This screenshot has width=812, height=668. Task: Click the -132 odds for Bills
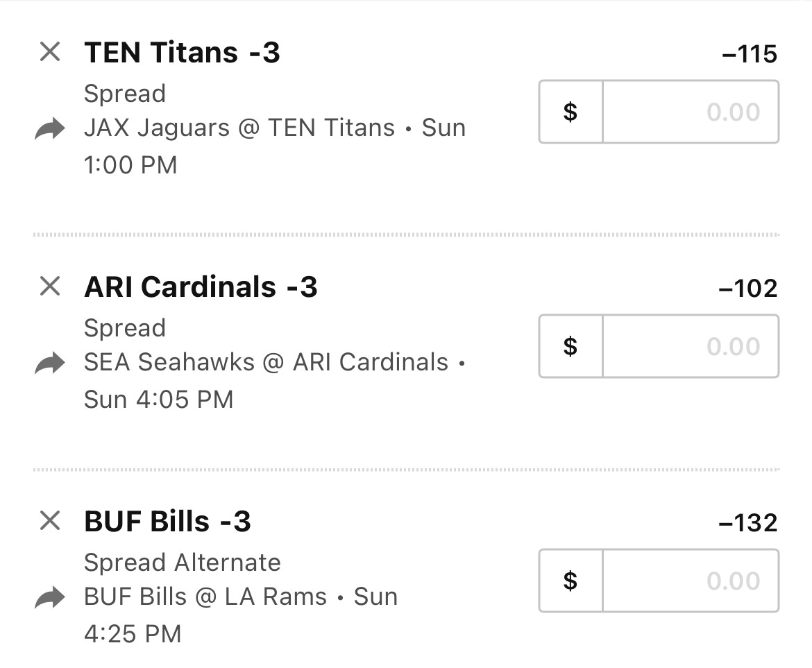[x=748, y=522]
